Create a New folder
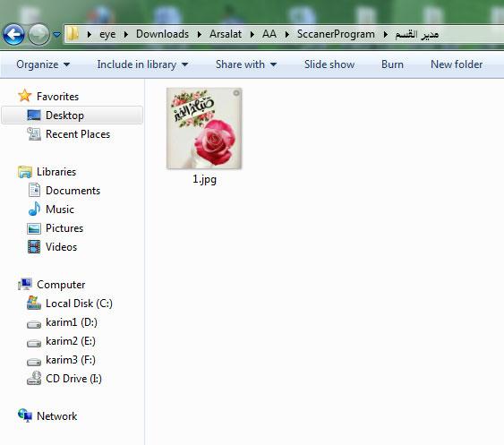The height and width of the screenshot is (445, 504). pos(457,64)
